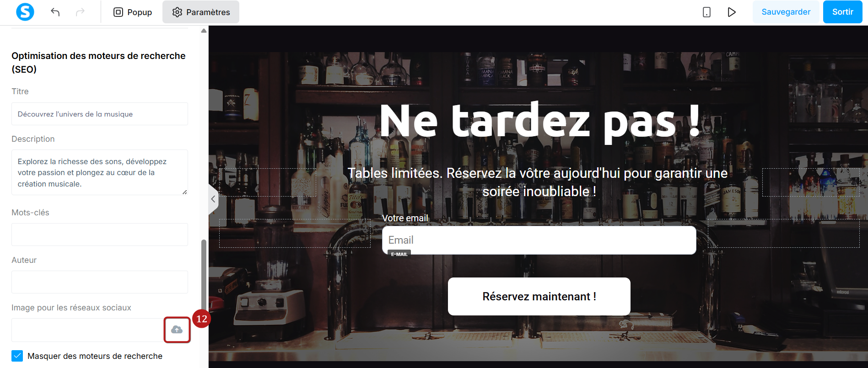This screenshot has height=368, width=868.
Task: Click the SEO Titre input field
Action: click(x=100, y=114)
